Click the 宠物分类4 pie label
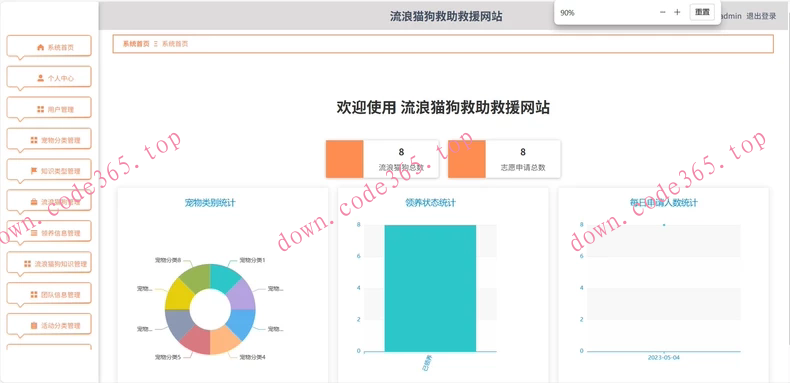 point(252,357)
